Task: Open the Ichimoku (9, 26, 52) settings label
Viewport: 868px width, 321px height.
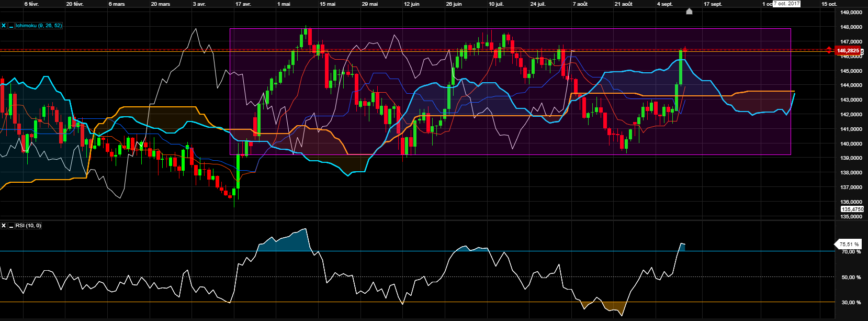Action: [x=39, y=25]
